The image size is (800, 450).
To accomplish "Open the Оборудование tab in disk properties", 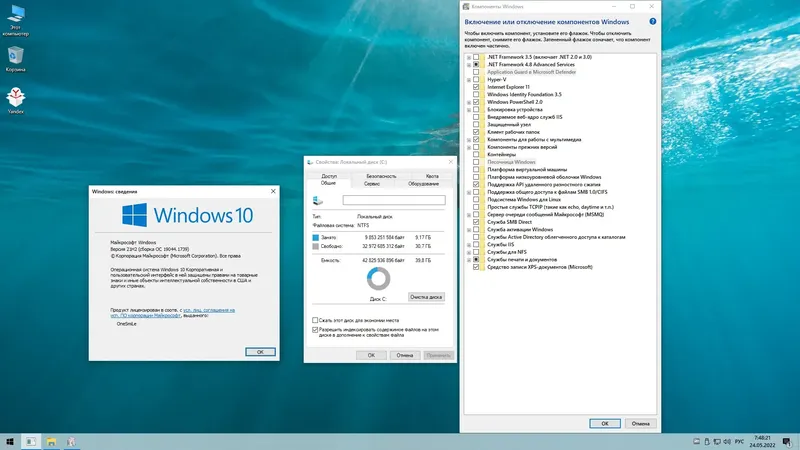I will (423, 184).
